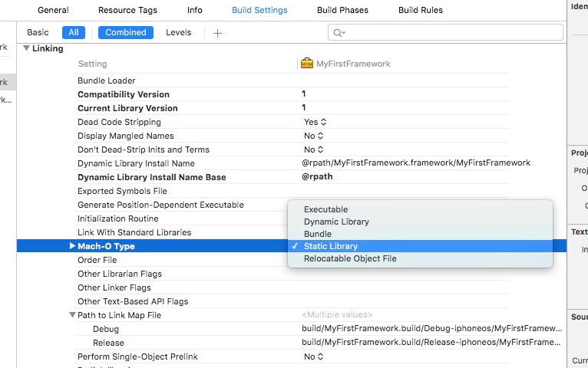Change Display Mangled Names No popup
The image size is (588, 368).
click(x=313, y=136)
